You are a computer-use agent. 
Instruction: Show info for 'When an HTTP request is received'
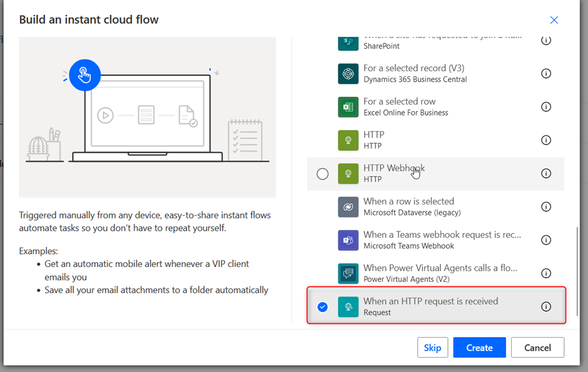(x=546, y=307)
